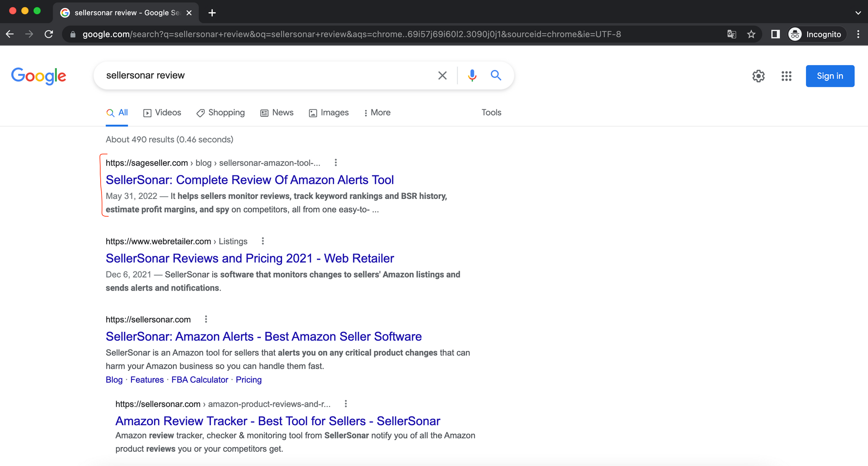Open Amazon Review Tracker result link
Viewport: 868px width, 466px height.
coord(278,421)
